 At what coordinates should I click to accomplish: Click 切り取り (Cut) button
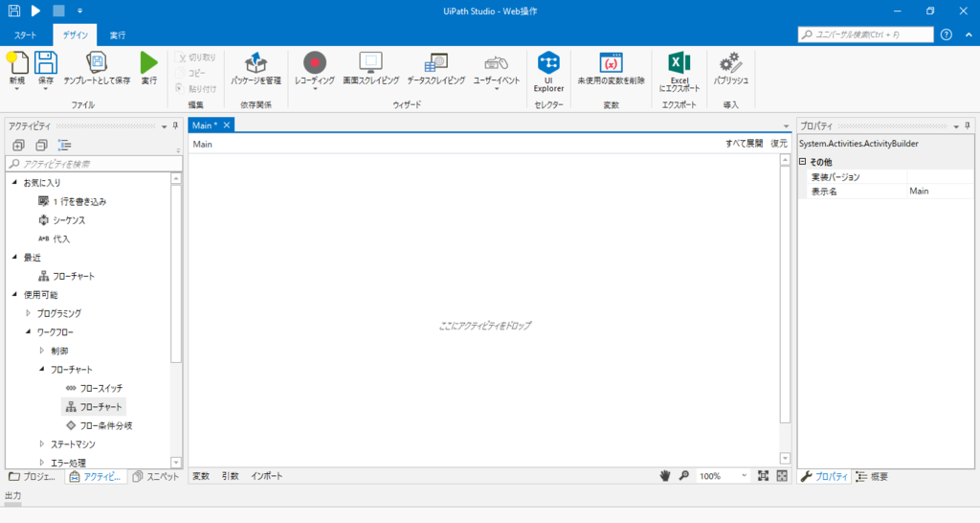coord(195,57)
